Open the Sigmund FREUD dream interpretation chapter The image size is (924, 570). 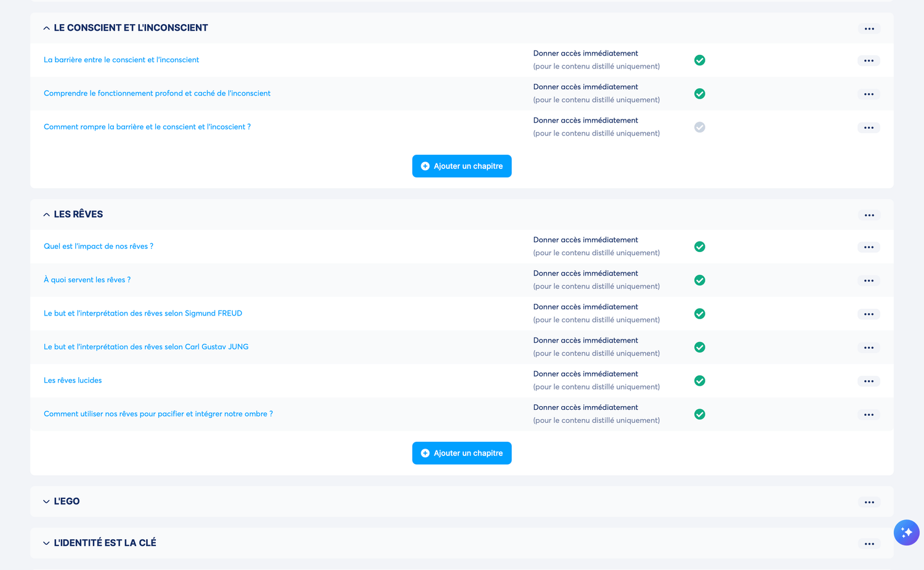[143, 313]
